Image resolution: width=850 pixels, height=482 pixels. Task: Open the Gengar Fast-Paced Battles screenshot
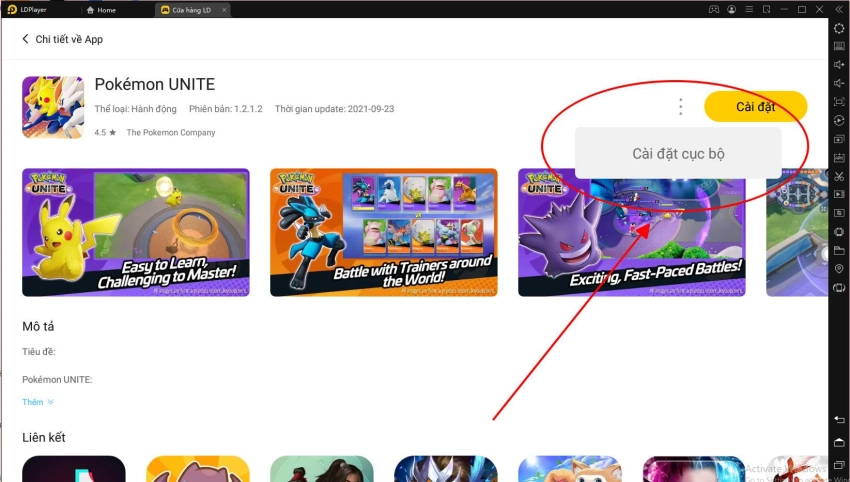point(632,233)
